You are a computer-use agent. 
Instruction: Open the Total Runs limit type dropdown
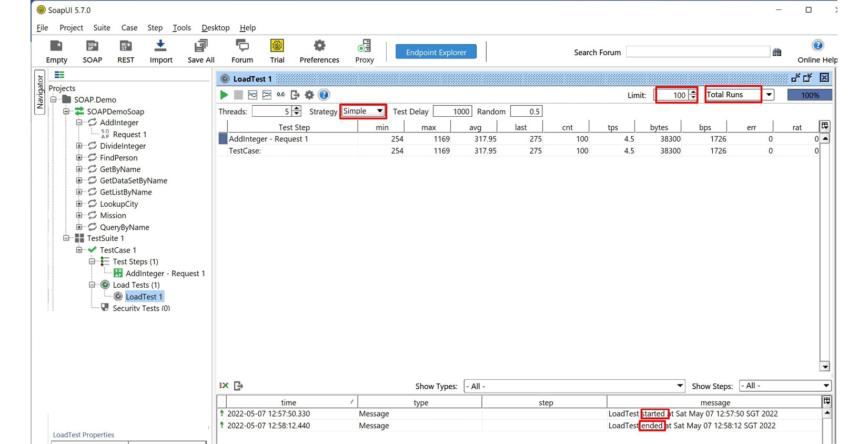(x=740, y=95)
